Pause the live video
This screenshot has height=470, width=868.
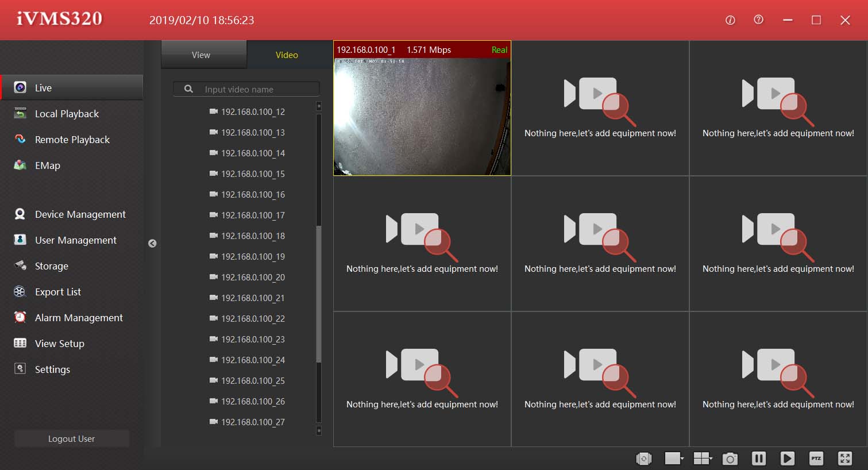[x=759, y=459]
